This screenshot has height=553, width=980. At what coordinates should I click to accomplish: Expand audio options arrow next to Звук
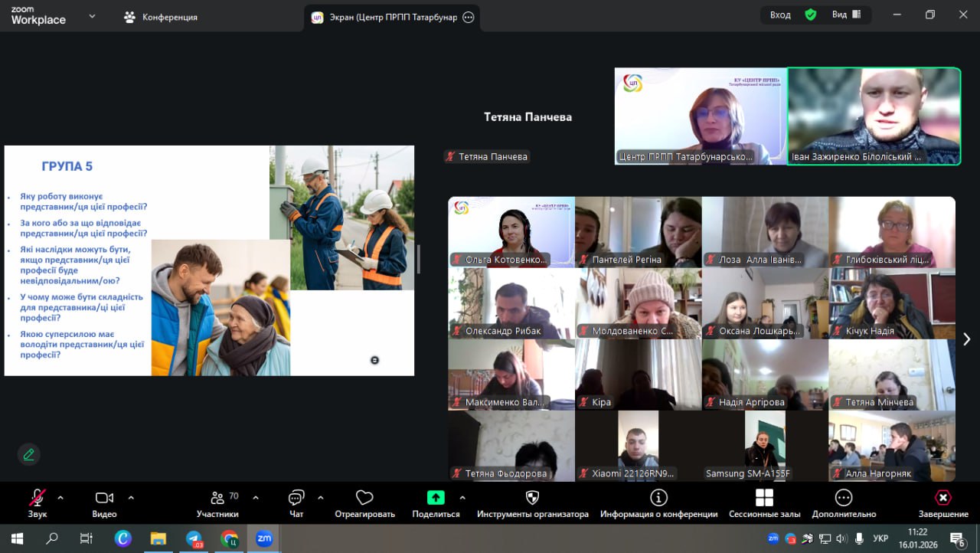[x=60, y=498]
